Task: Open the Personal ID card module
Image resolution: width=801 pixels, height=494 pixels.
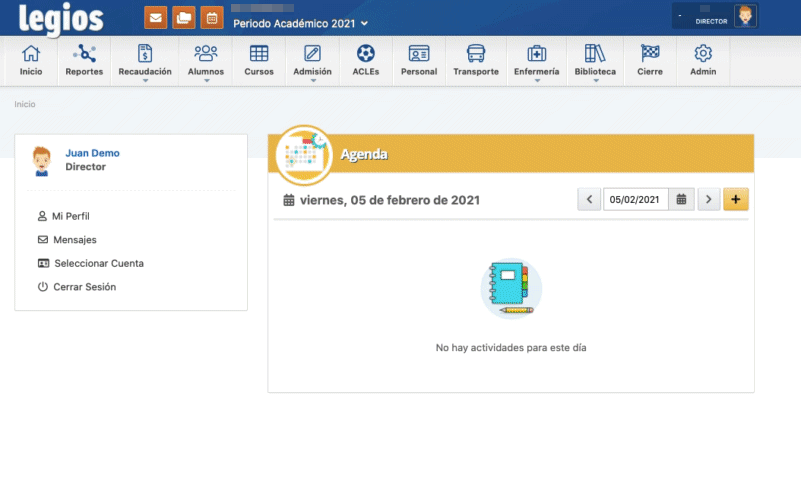Action: (419, 60)
